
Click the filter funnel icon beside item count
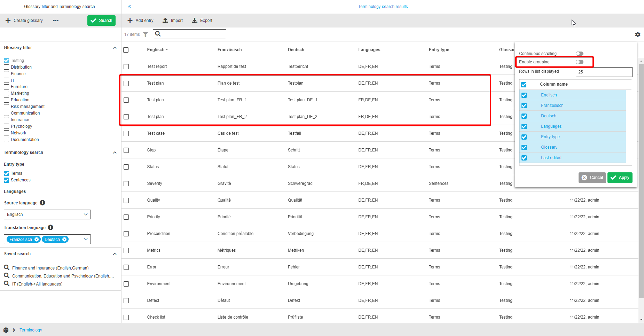(146, 34)
